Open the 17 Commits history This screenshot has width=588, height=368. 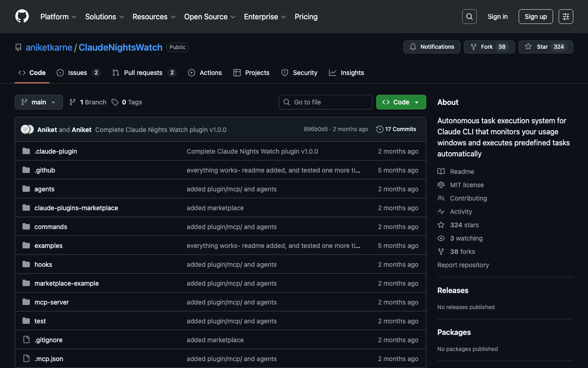[396, 129]
